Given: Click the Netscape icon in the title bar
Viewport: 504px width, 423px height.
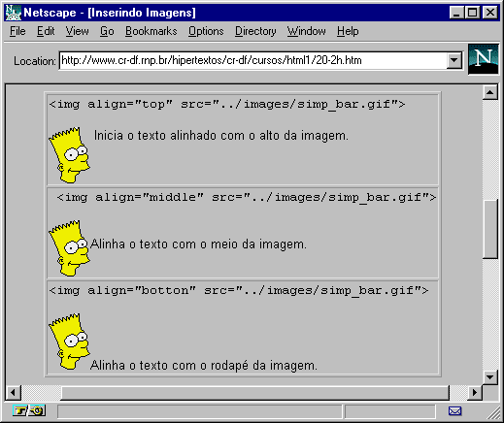Looking at the screenshot, I should point(14,13).
